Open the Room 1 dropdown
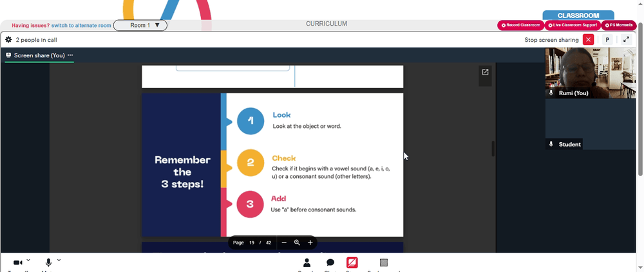This screenshot has height=272, width=644. pyautogui.click(x=140, y=26)
